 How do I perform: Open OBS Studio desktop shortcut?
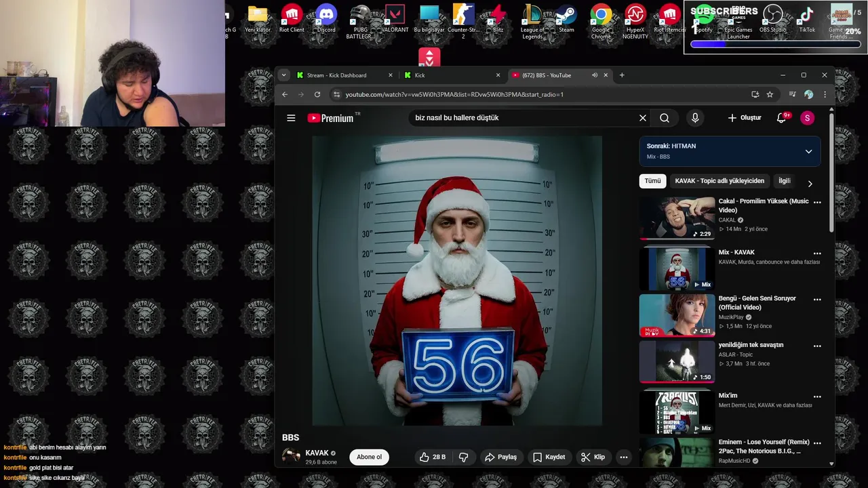(772, 20)
